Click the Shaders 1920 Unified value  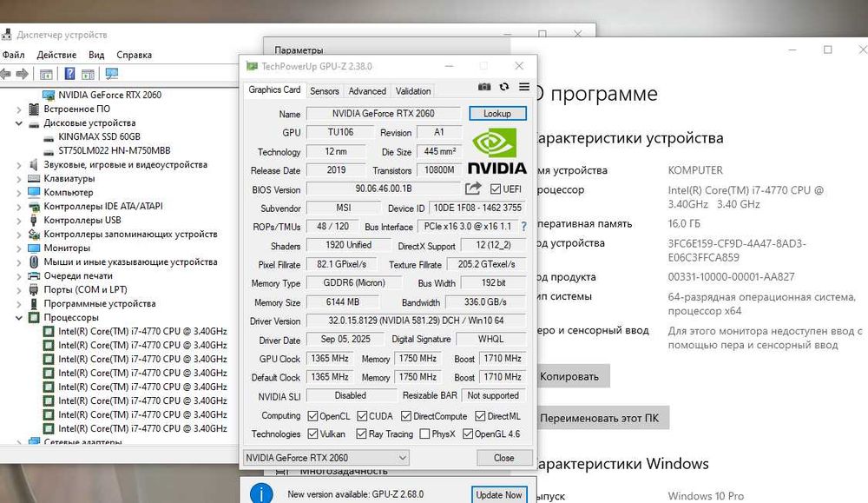point(348,245)
